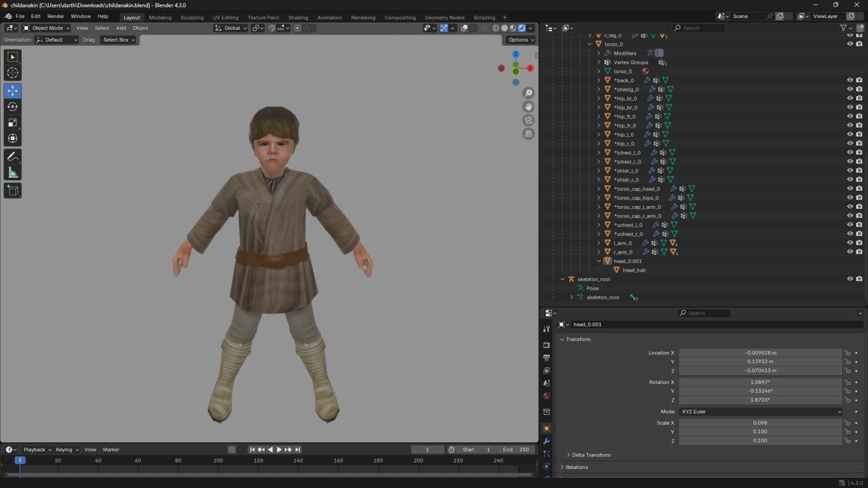Screen dimensions: 868x488
Task: Activate the Rotate tool
Action: tap(12, 106)
